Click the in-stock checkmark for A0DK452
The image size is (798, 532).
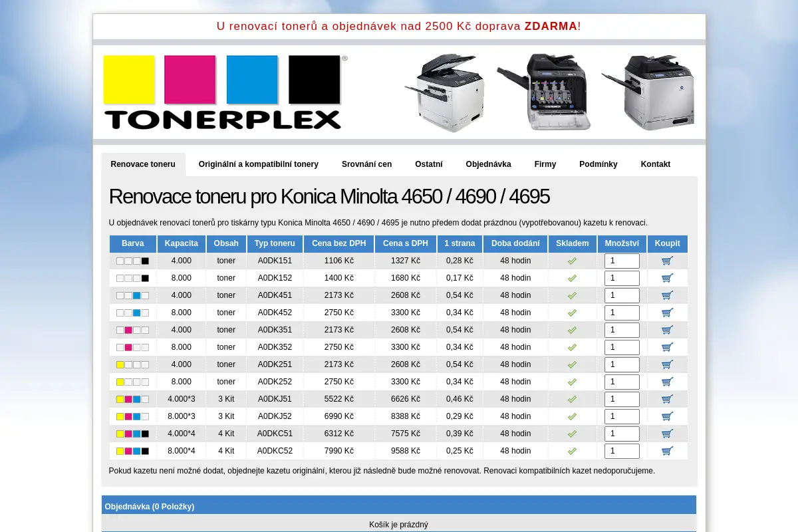click(x=572, y=313)
